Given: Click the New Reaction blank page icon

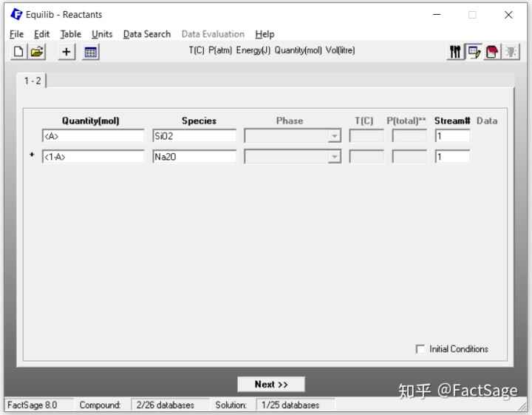Looking at the screenshot, I should point(18,52).
